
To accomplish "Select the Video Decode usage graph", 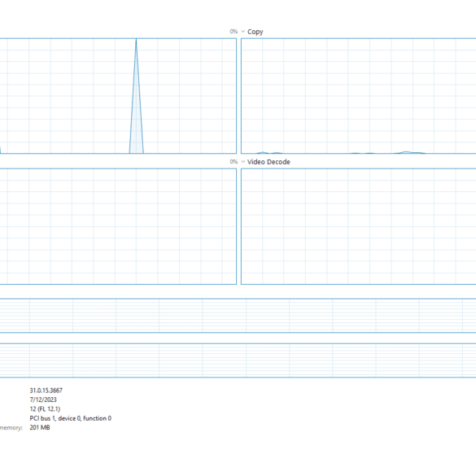I will coord(359,226).
